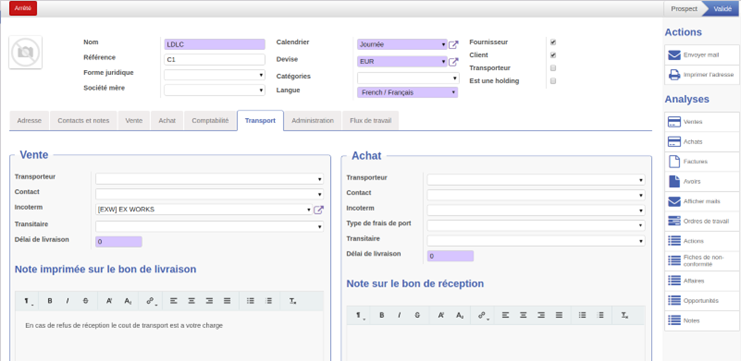
Task: Open the Ventes analysis icon
Action: (x=674, y=121)
